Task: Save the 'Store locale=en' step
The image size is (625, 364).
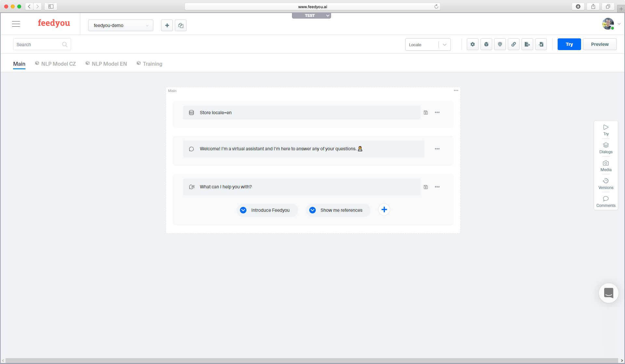Action: (426, 113)
